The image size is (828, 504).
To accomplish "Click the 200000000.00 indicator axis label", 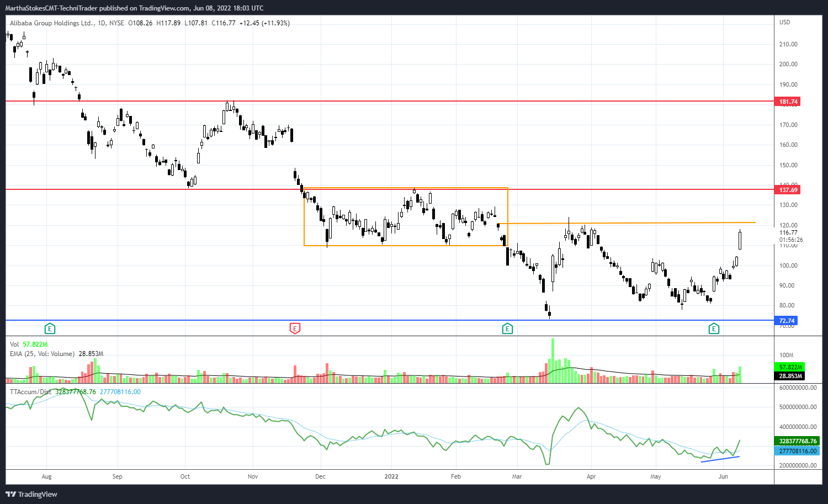I will coord(798,465).
